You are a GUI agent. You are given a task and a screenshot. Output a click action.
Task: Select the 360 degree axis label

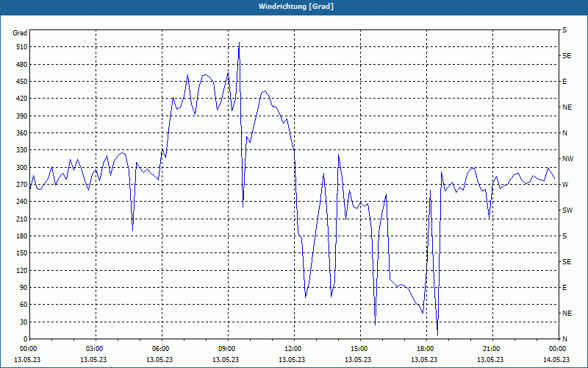click(x=23, y=133)
